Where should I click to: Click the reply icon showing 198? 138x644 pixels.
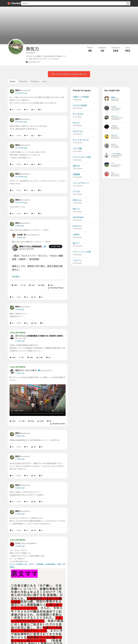tap(11, 358)
